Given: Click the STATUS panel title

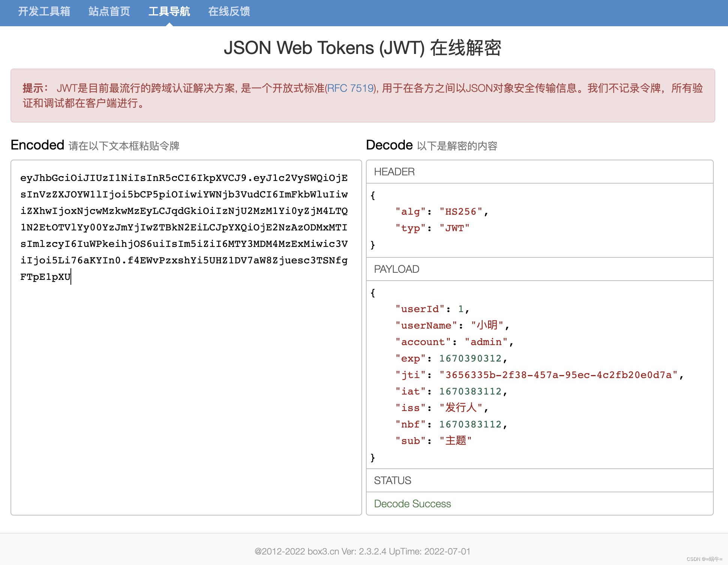Looking at the screenshot, I should coord(392,481).
